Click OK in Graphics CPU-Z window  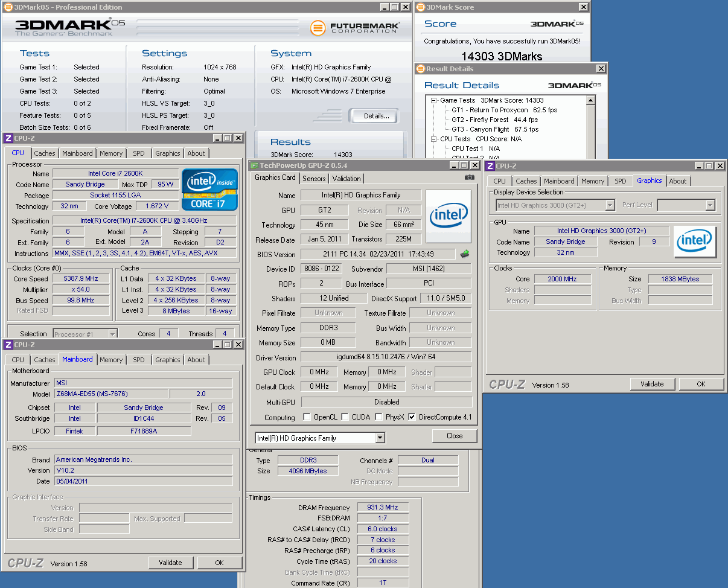click(x=701, y=384)
